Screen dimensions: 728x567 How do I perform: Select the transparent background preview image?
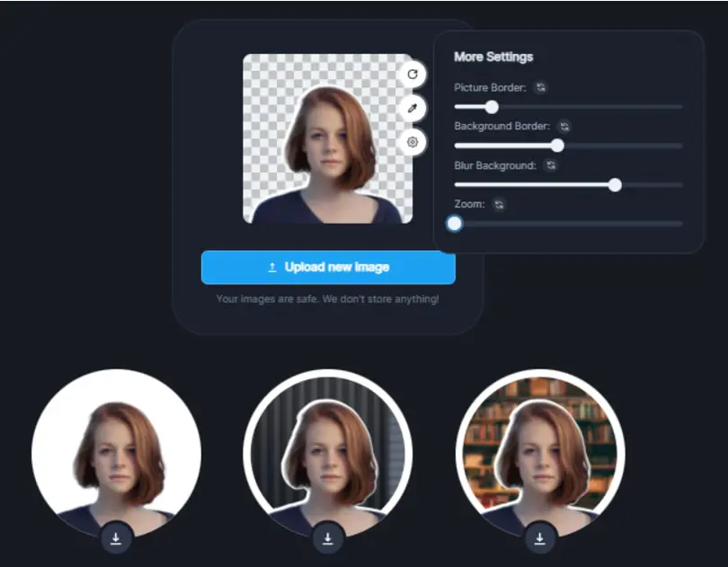click(x=328, y=139)
